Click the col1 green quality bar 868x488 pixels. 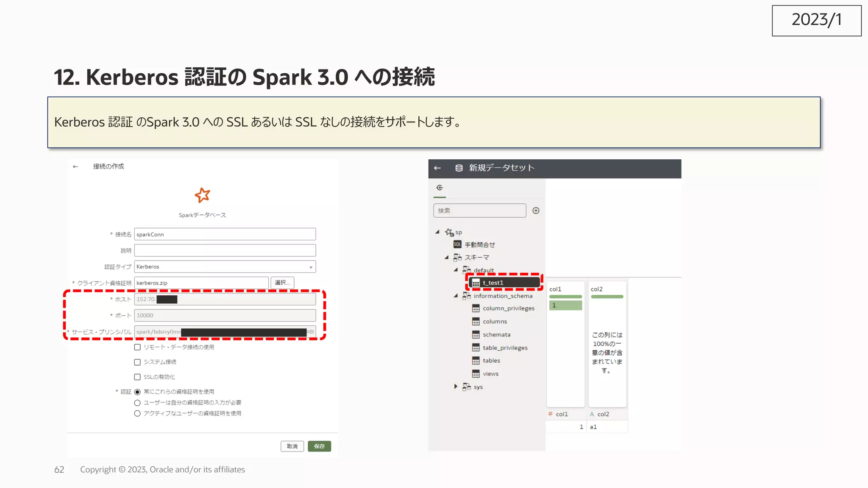click(x=565, y=297)
